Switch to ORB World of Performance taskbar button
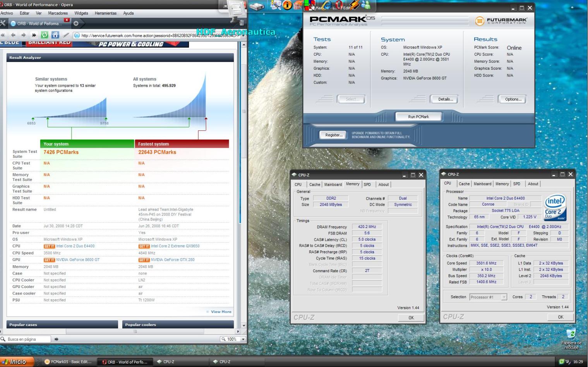The height and width of the screenshot is (367, 588). (125, 362)
